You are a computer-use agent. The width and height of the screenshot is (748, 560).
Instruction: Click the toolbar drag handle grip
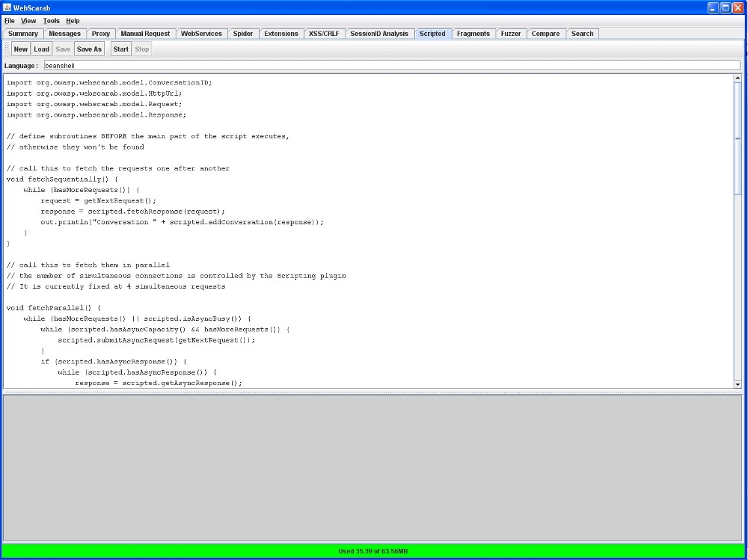pyautogui.click(x=7, y=49)
